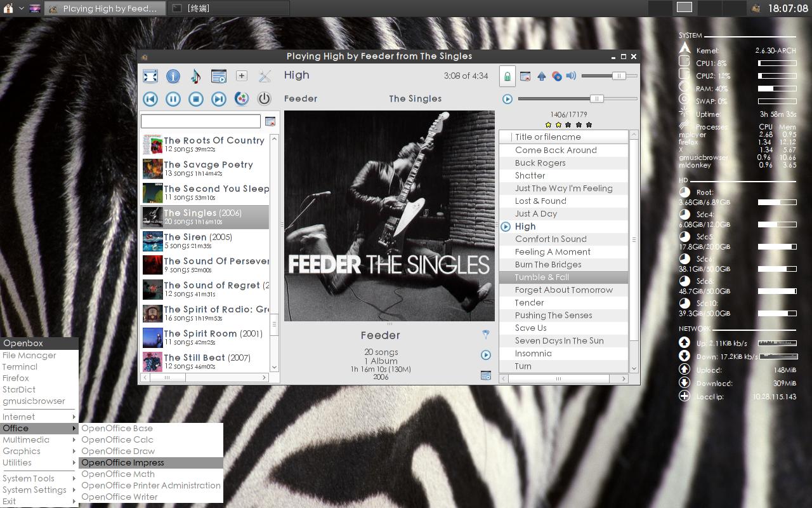Click the plus button in player toolbar
The height and width of the screenshot is (508, 812).
(x=241, y=76)
